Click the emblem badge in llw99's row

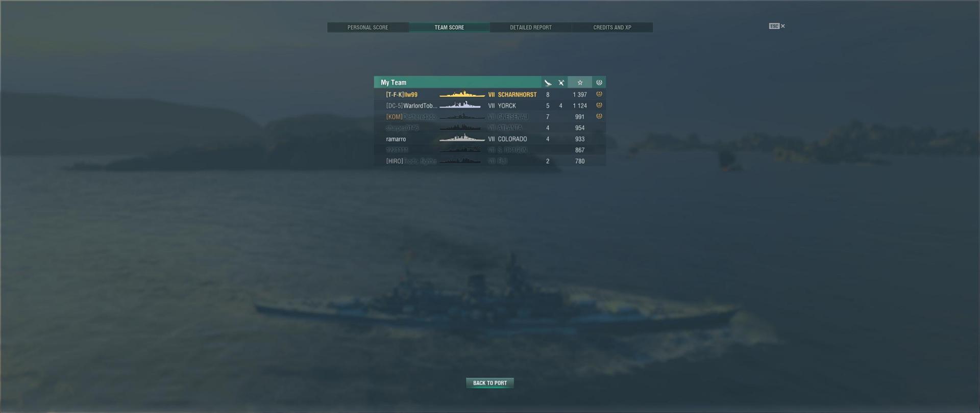pyautogui.click(x=599, y=94)
